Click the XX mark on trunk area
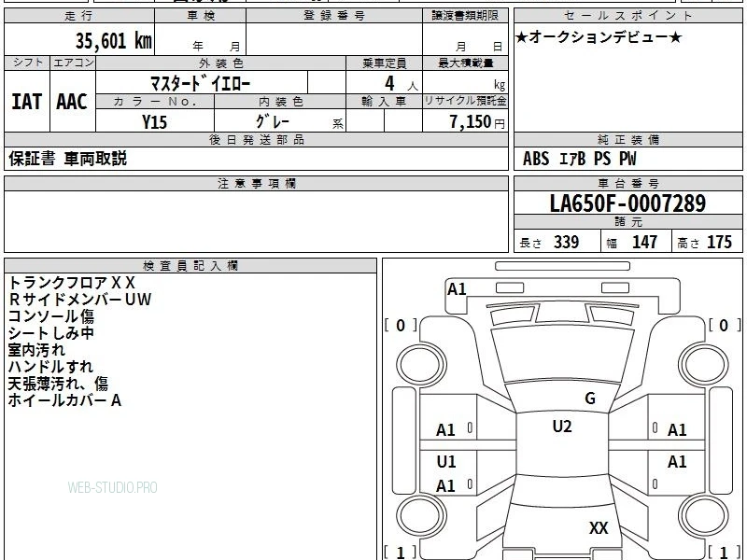The image size is (747, 560). click(x=599, y=527)
